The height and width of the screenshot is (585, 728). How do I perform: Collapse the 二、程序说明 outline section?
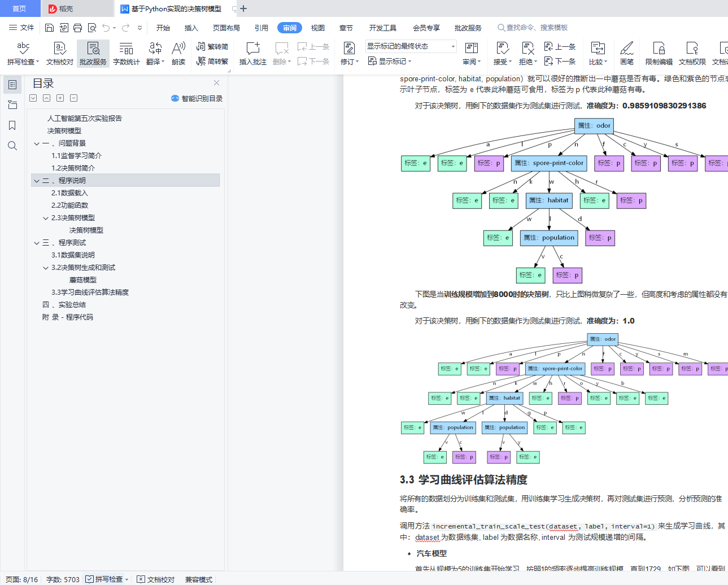[x=37, y=181]
